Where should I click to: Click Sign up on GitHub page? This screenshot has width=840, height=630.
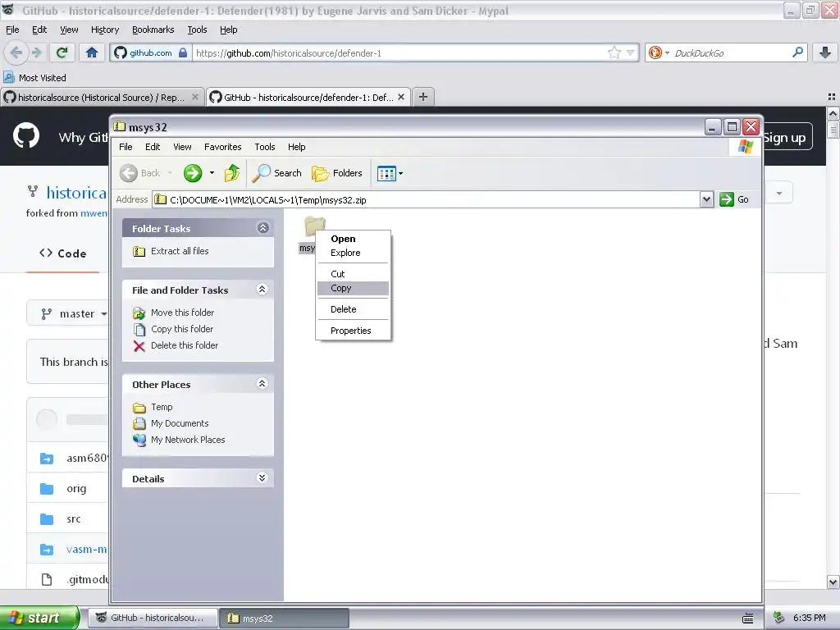click(x=785, y=138)
